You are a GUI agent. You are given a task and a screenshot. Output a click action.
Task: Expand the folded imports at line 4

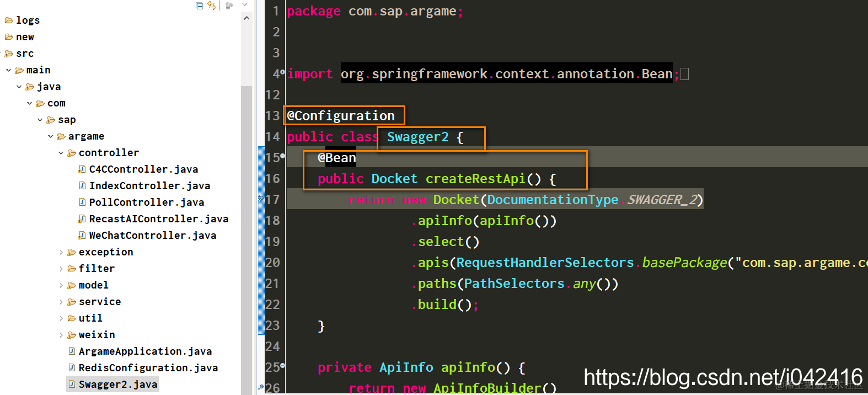coord(283,72)
